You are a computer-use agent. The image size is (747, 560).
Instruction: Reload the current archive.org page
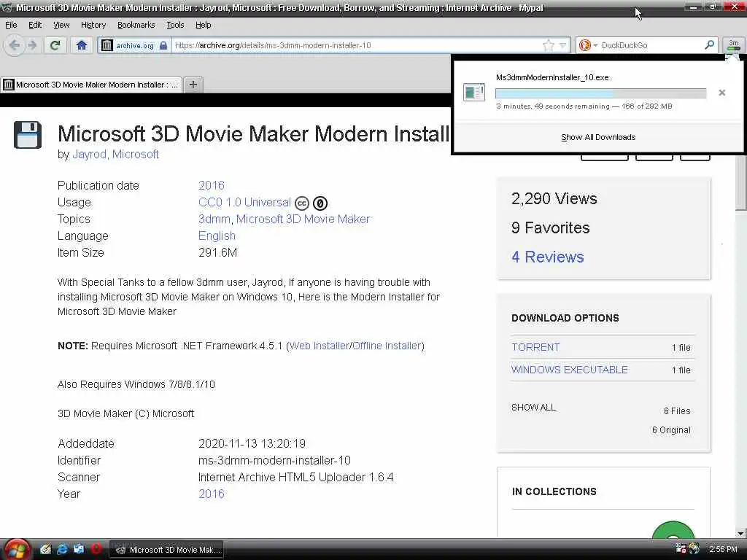pos(55,45)
